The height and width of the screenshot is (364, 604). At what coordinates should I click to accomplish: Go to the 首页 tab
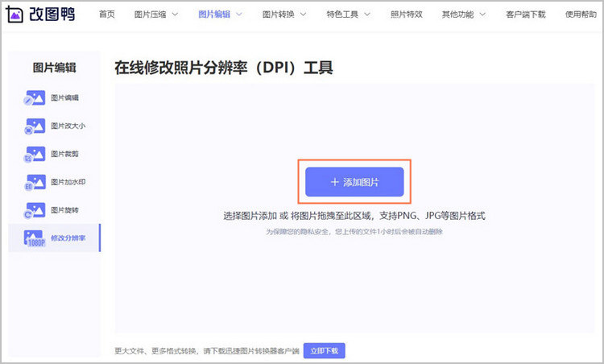(106, 14)
